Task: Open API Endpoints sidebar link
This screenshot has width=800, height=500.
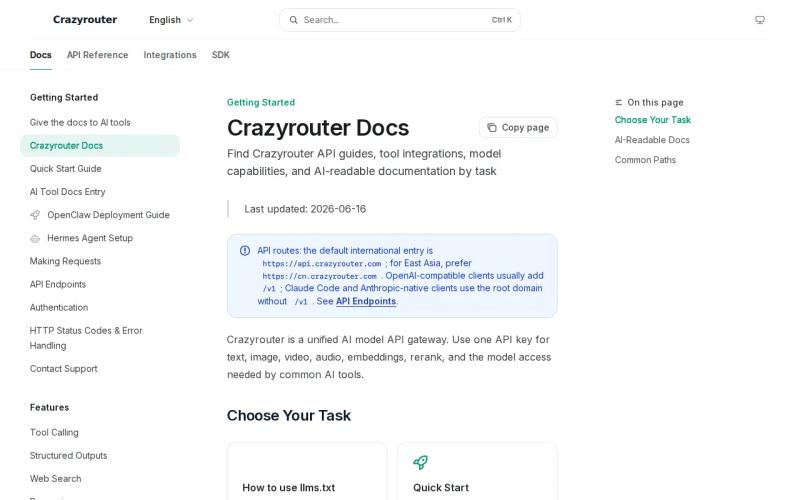Action: 100,284
